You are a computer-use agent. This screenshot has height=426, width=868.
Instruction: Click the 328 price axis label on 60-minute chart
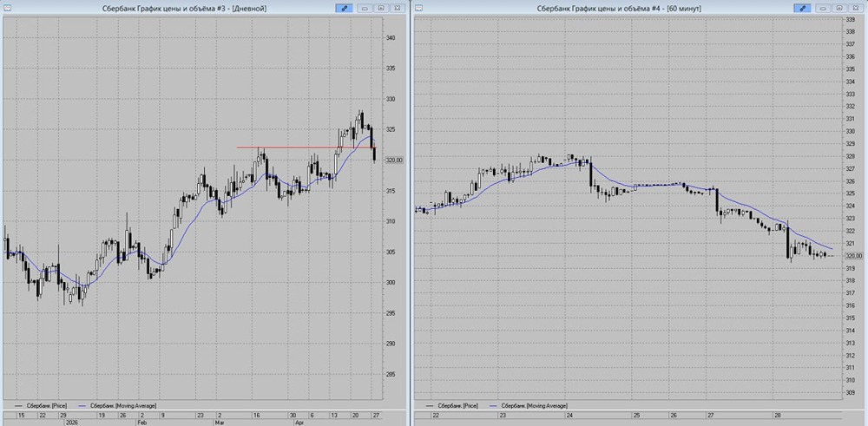(x=851, y=156)
